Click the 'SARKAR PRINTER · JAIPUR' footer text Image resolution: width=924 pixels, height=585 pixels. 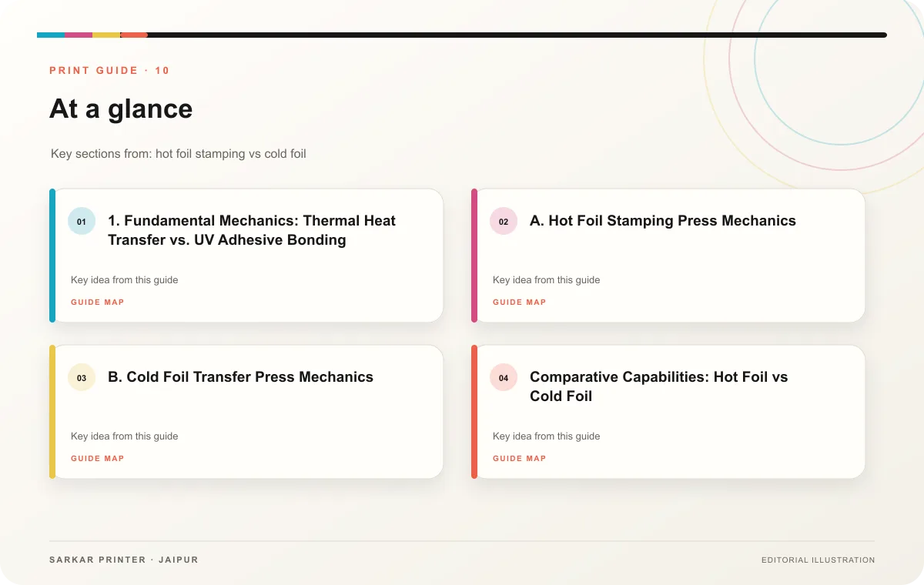124,560
